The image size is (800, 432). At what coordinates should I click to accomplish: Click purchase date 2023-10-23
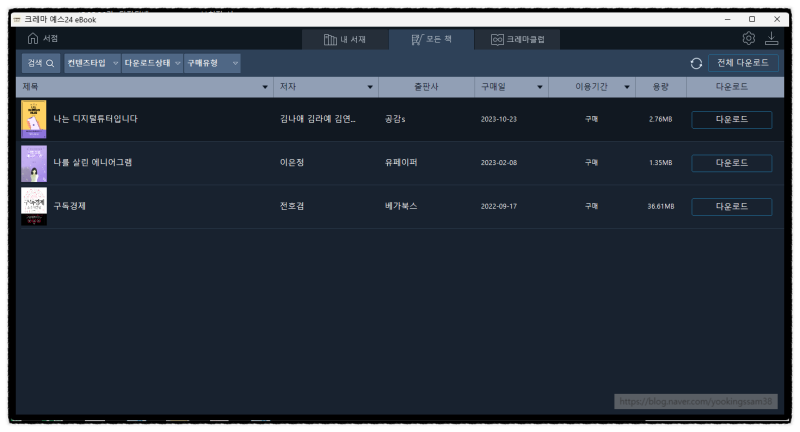coord(498,119)
